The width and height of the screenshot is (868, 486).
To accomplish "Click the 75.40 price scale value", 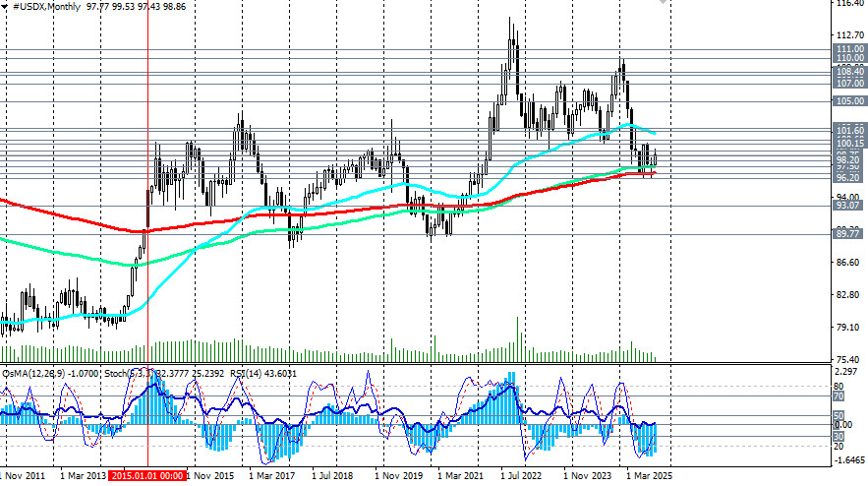I will 847,360.
